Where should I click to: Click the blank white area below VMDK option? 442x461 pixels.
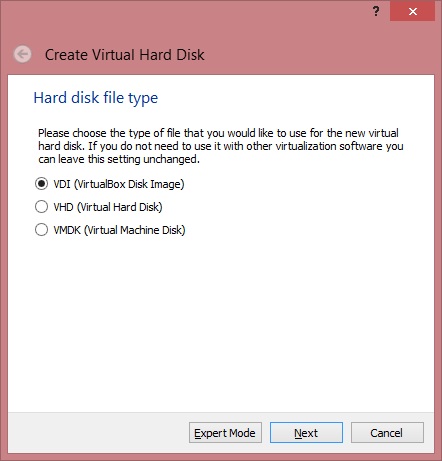[x=221, y=323]
